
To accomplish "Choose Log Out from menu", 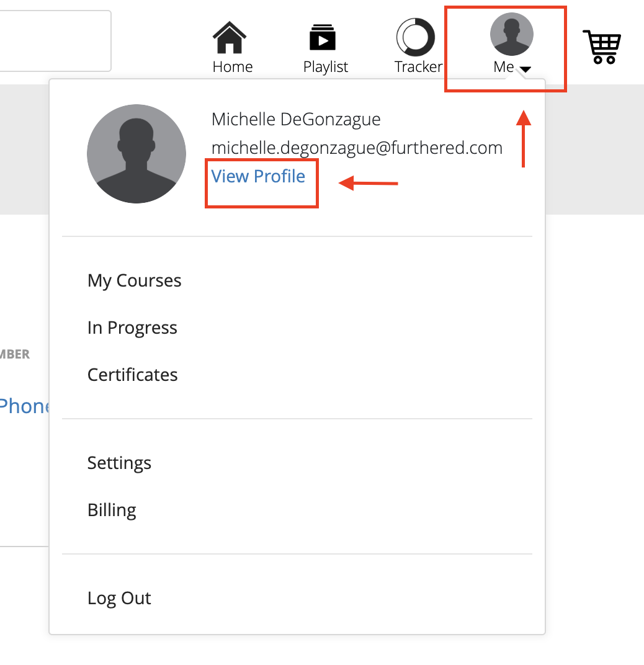I will point(119,598).
